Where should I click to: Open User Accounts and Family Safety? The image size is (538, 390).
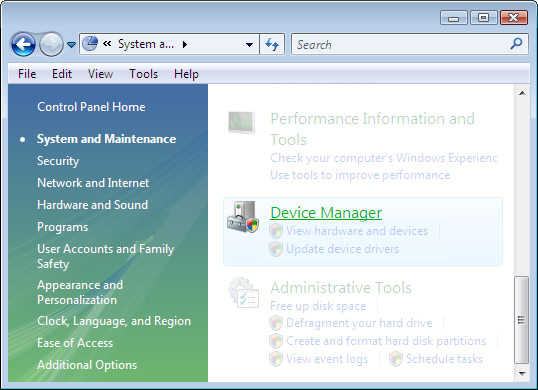(x=106, y=256)
